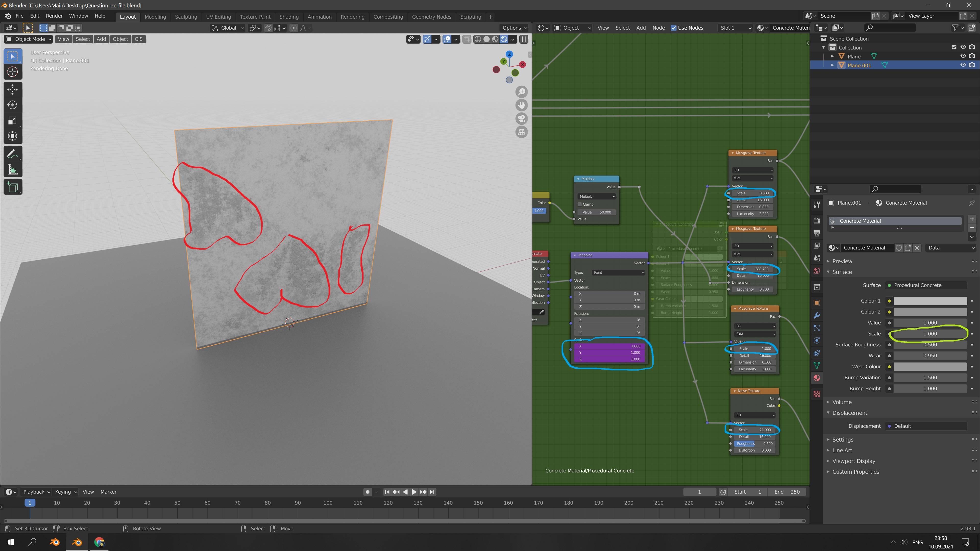Expand the Volume panel
This screenshot has height=551, width=980.
(x=841, y=402)
